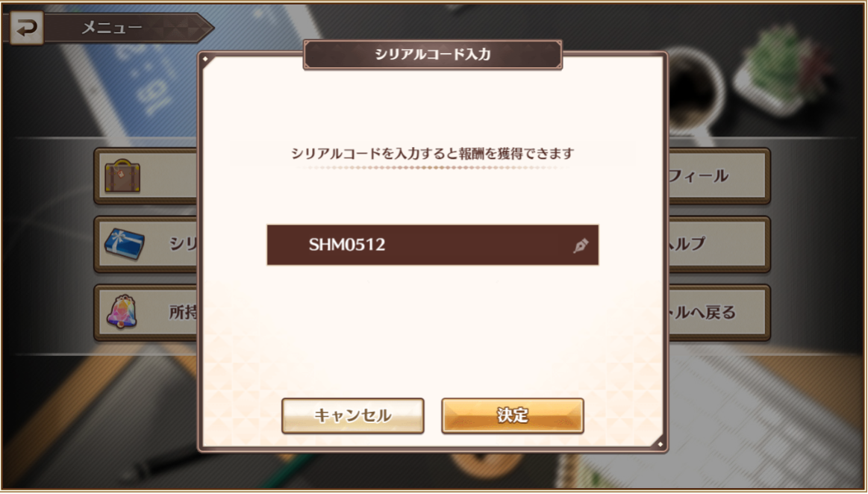Click the ルへ戻る return-to-title button

(x=719, y=312)
